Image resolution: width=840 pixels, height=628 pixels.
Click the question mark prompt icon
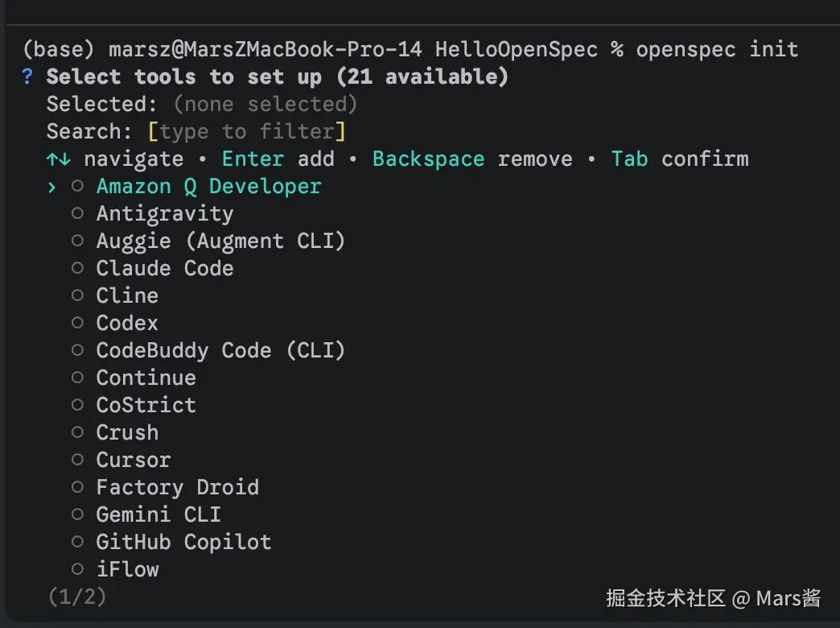[28, 76]
